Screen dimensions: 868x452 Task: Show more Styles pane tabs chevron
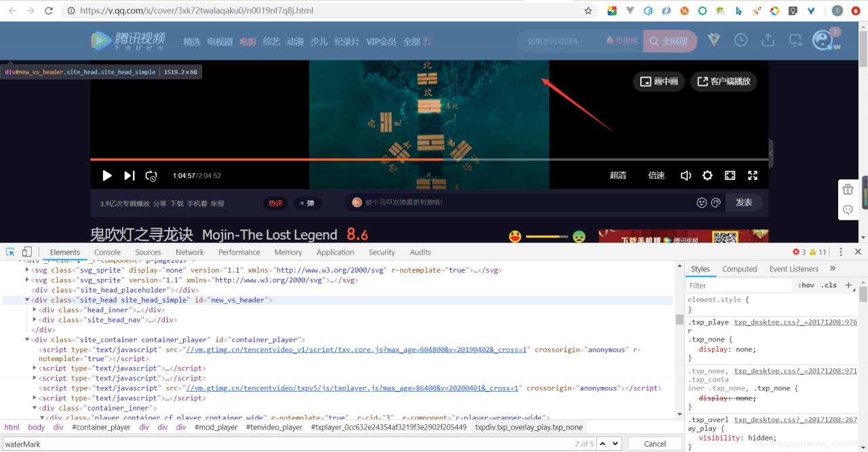pyautogui.click(x=833, y=269)
